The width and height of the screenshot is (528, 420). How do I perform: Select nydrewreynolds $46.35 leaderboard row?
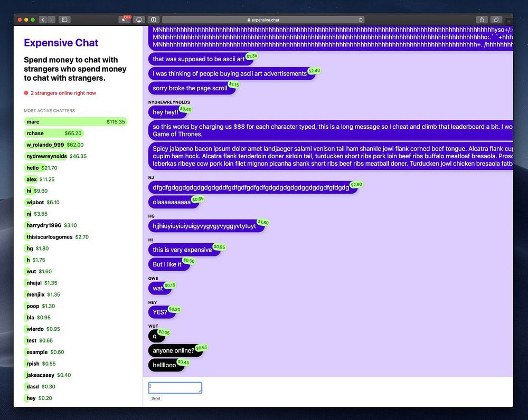pos(55,156)
